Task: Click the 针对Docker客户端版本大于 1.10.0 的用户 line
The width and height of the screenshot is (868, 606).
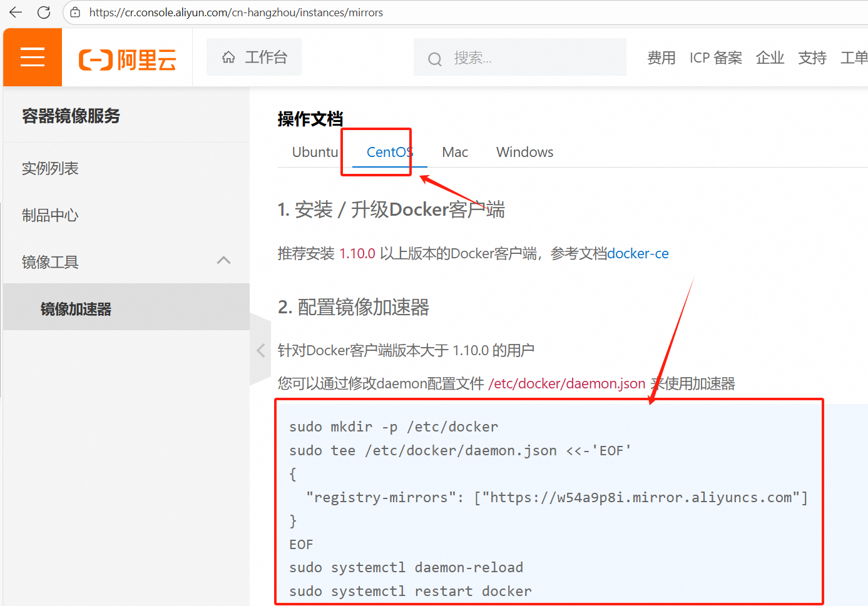Action: 406,350
